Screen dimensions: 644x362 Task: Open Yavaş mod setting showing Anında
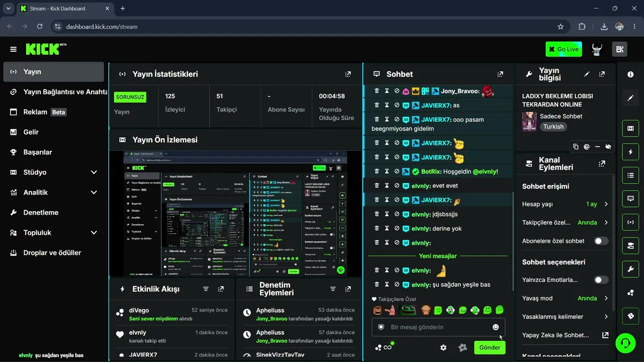[x=565, y=298]
